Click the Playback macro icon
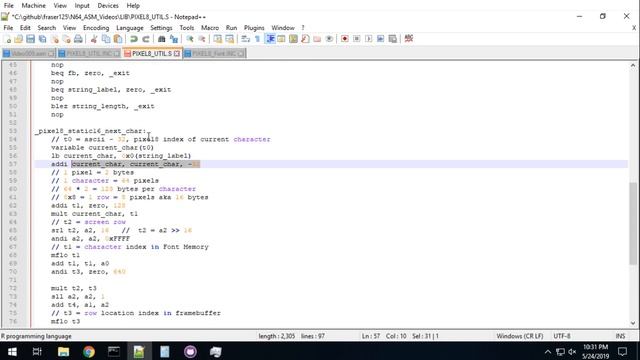 (x=369, y=39)
